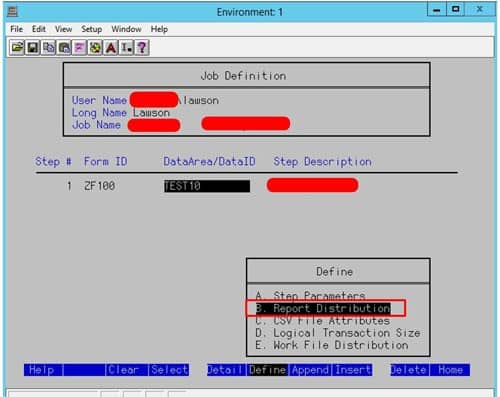The width and height of the screenshot is (500, 397).
Task: Click the red letter A font icon
Action: pos(111,48)
